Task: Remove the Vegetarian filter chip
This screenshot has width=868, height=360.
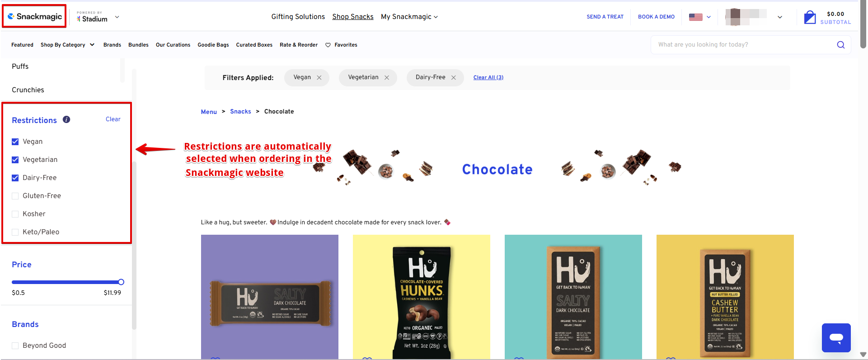Action: [x=387, y=78]
